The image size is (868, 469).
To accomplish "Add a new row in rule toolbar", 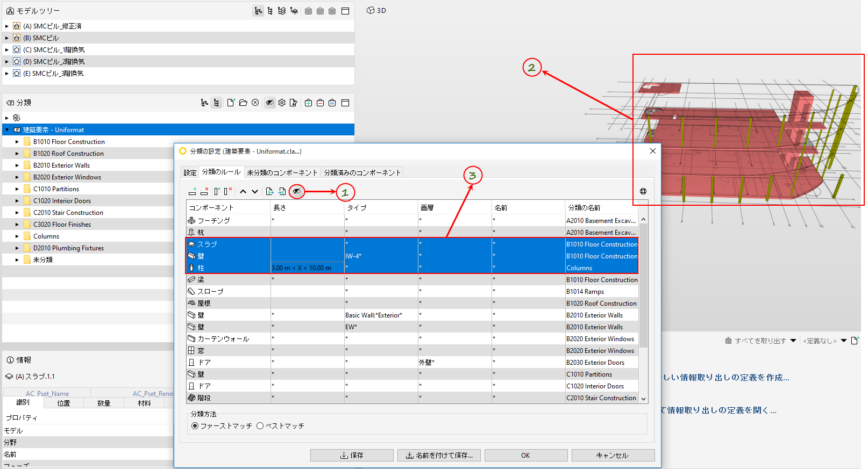I will click(193, 191).
